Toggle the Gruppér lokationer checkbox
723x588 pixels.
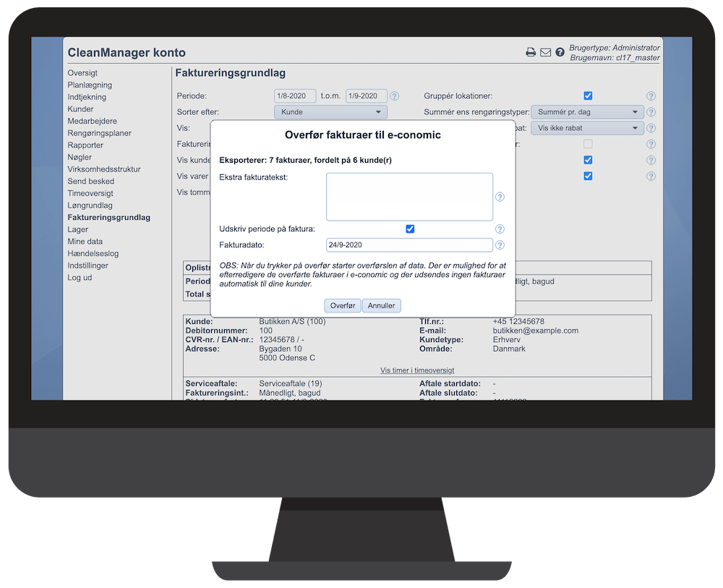[588, 96]
